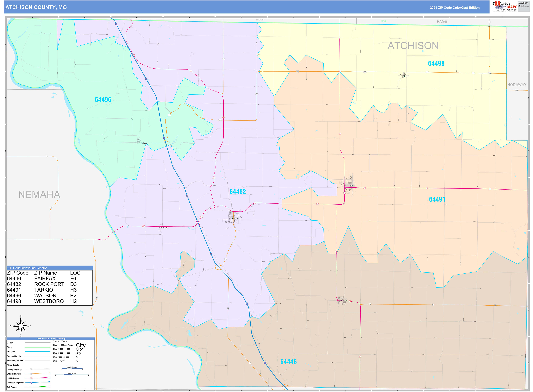Click the US Highways route shield symbol
The height and width of the screenshot is (392, 533).
31,378
